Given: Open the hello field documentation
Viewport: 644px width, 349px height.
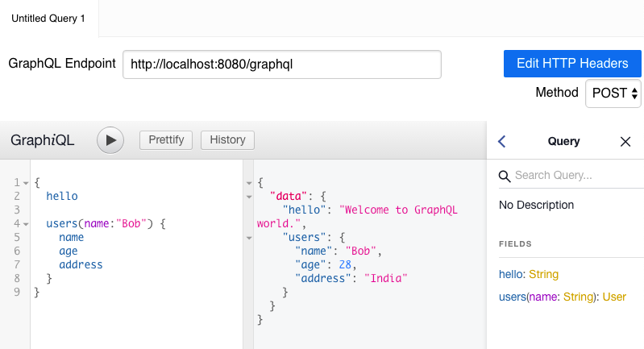Looking at the screenshot, I should (x=510, y=274).
